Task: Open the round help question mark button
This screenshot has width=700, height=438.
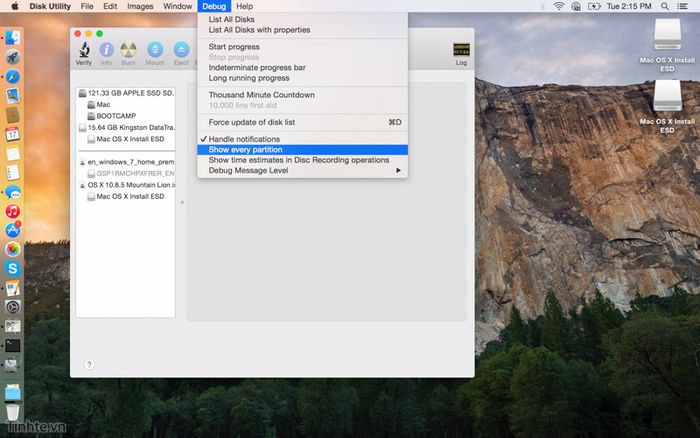Action: [89, 364]
